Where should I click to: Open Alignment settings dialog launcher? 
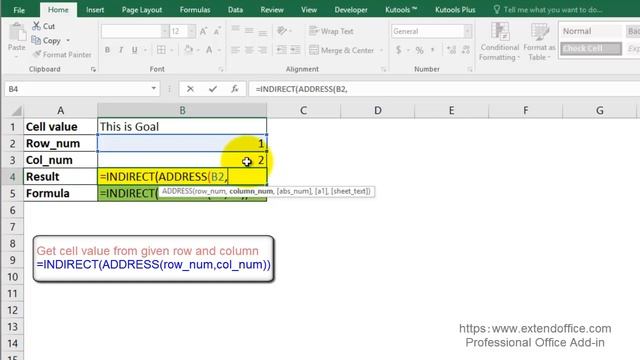tap(384, 69)
